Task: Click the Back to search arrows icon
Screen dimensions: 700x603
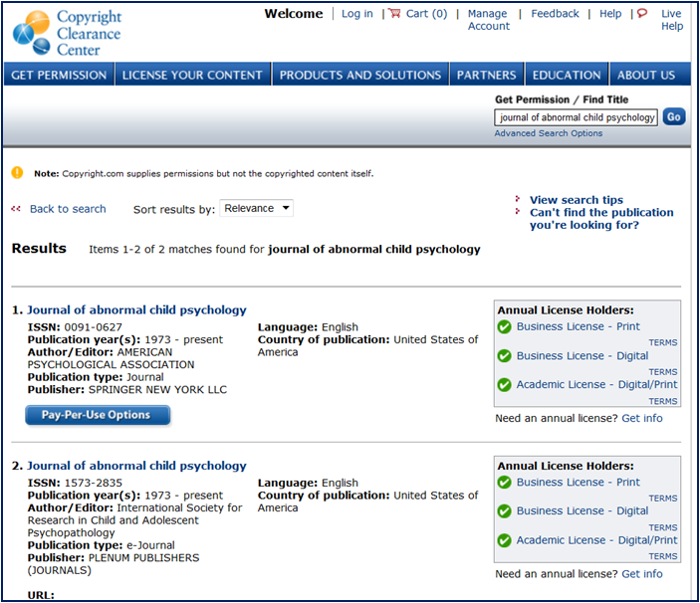Action: point(16,209)
